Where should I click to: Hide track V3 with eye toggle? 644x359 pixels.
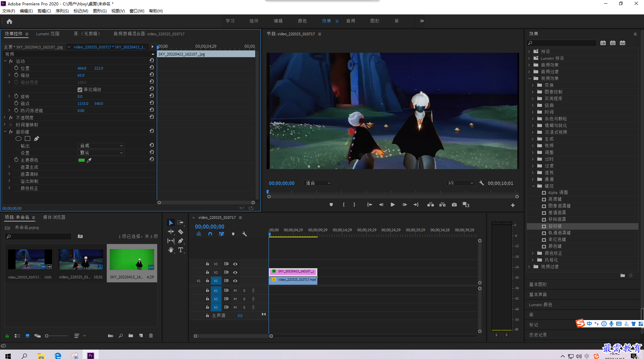pyautogui.click(x=235, y=264)
